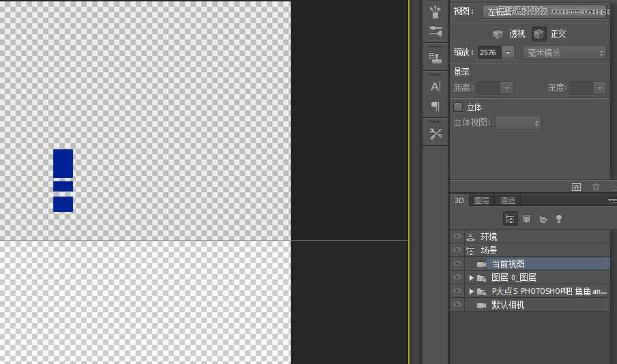
Task: Open the 立体视图 stereo view dropdown
Action: 518,123
